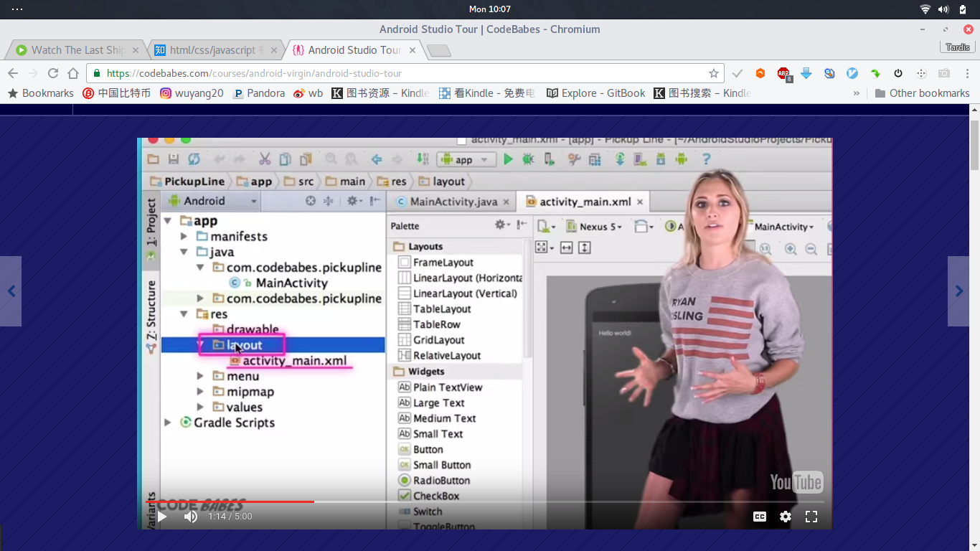Click the address bar URL field
This screenshot has width=980, height=551.
coord(405,73)
